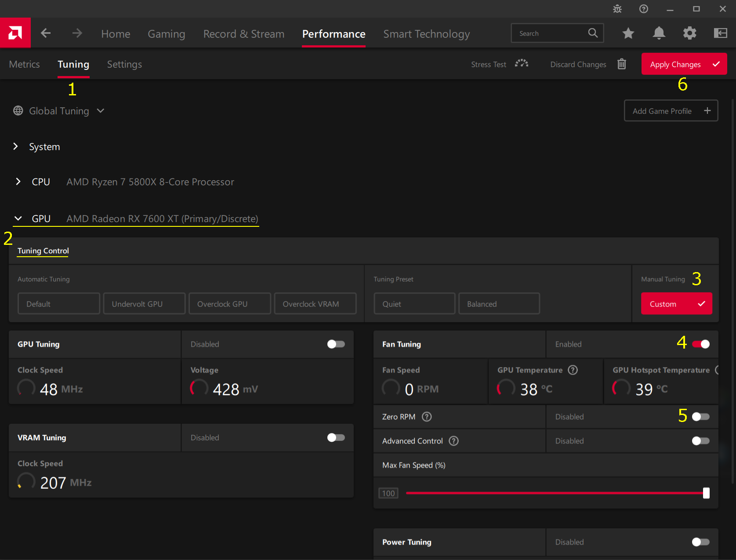Select the Tuning sub-tab

(x=73, y=64)
